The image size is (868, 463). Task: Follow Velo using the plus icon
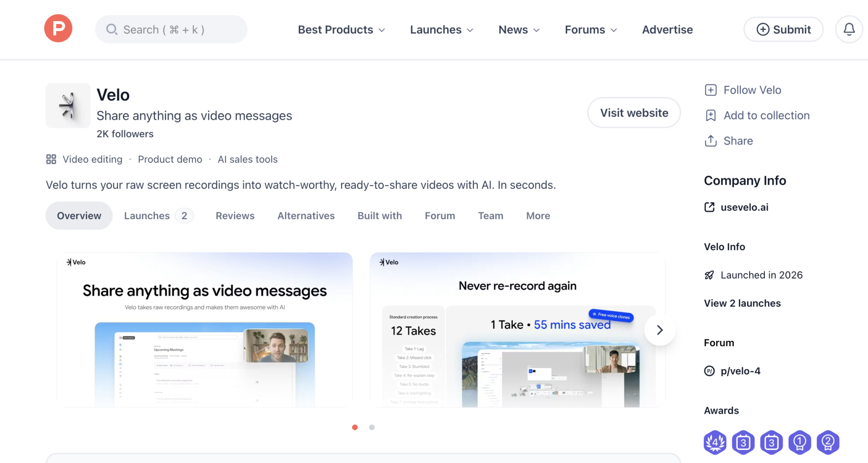tap(711, 90)
